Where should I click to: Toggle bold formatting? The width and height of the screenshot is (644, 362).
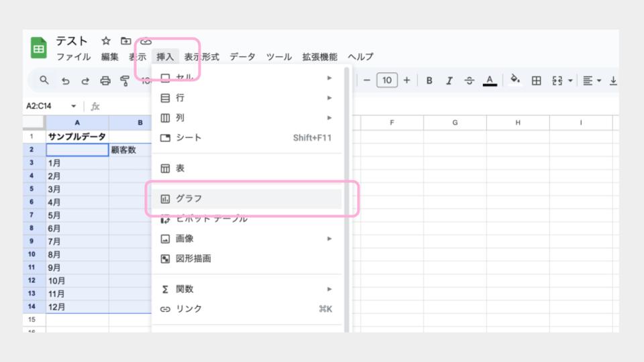click(429, 80)
